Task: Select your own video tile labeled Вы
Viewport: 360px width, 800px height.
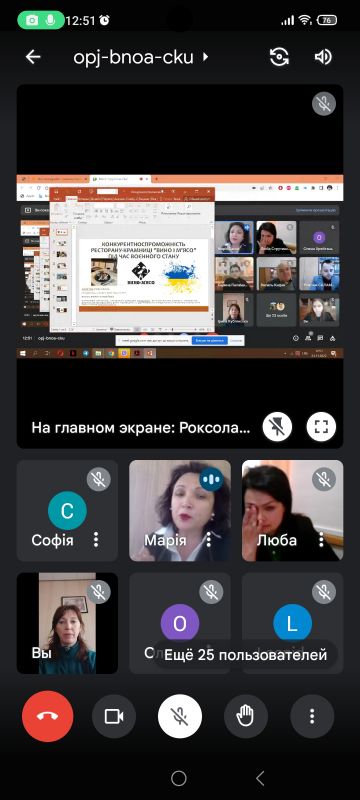Action: (67, 623)
